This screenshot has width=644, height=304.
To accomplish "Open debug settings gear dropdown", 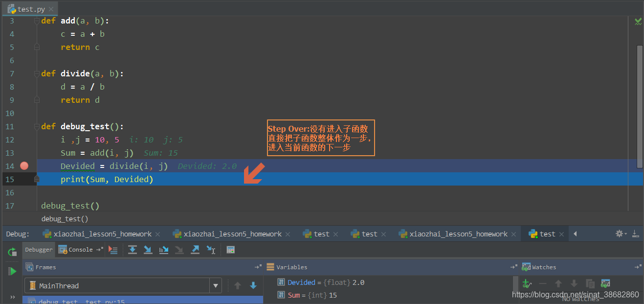I will pos(621,234).
